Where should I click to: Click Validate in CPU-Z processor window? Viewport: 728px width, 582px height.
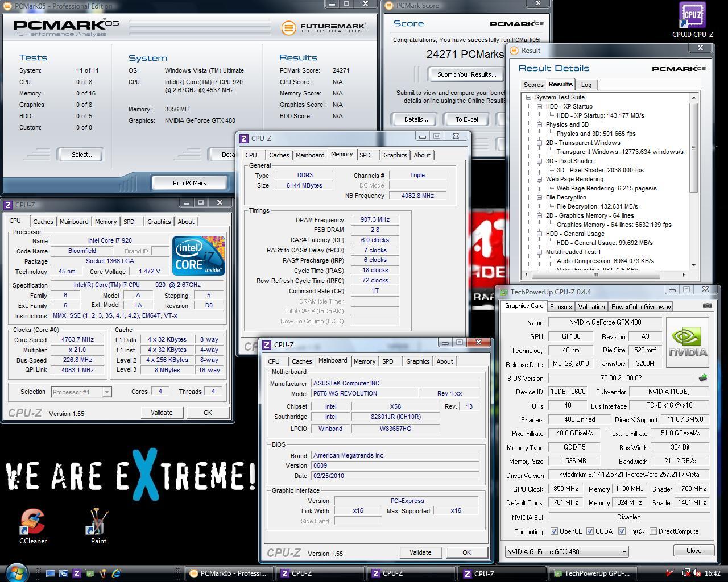tap(162, 413)
